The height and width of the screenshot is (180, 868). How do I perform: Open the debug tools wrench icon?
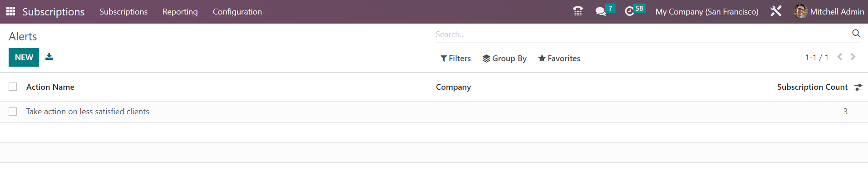click(x=776, y=11)
